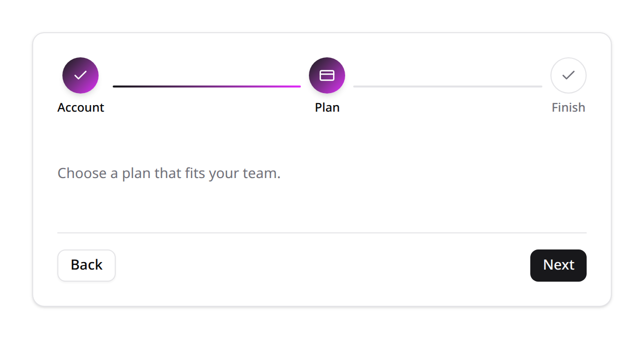The width and height of the screenshot is (644, 339).
Task: Click the gray checkmark above Finish
Action: coord(569,75)
